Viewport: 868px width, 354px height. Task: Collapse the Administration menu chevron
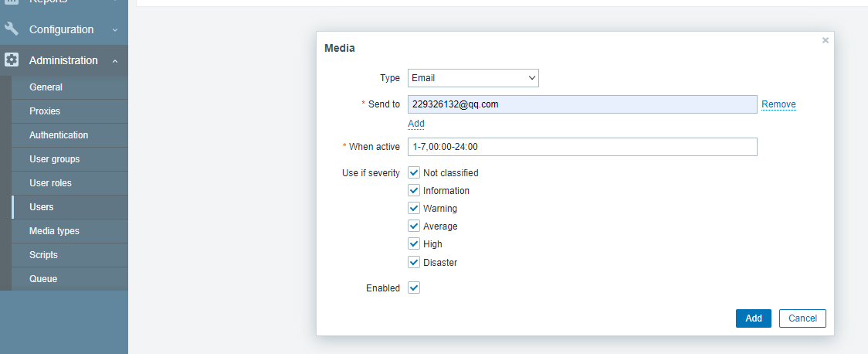[114, 61]
